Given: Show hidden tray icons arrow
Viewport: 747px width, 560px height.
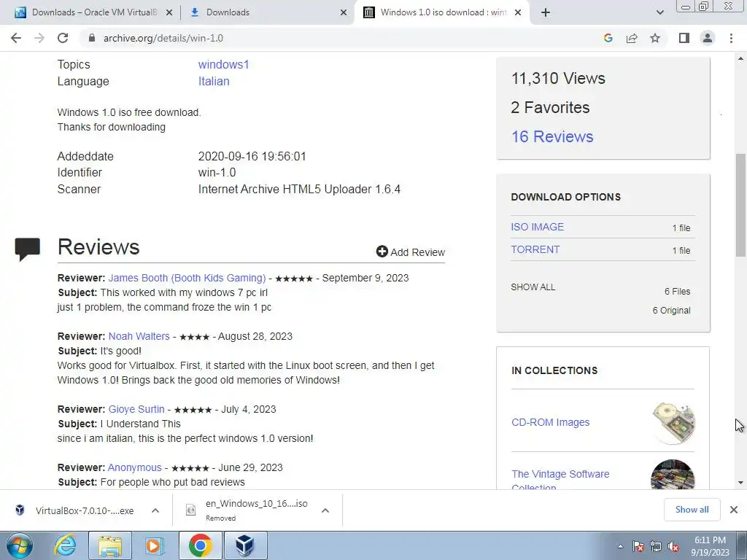Looking at the screenshot, I should pyautogui.click(x=620, y=546).
